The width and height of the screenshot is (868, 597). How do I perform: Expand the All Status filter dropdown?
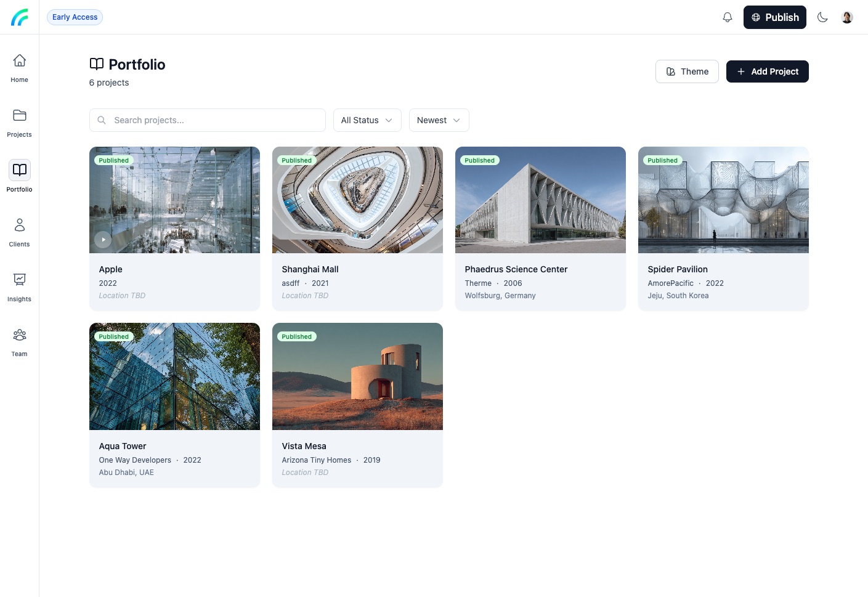[367, 120]
